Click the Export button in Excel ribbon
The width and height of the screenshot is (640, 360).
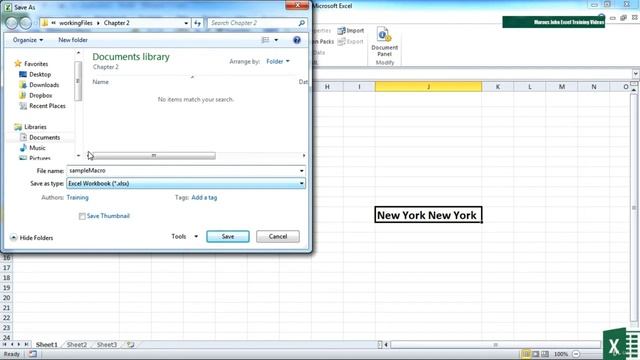[x=351, y=42]
